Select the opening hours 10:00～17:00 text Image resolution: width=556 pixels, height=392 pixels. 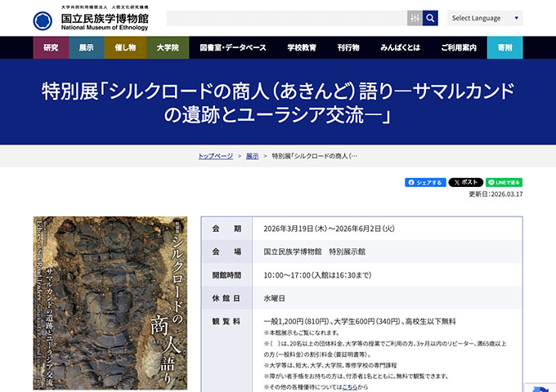click(x=287, y=275)
